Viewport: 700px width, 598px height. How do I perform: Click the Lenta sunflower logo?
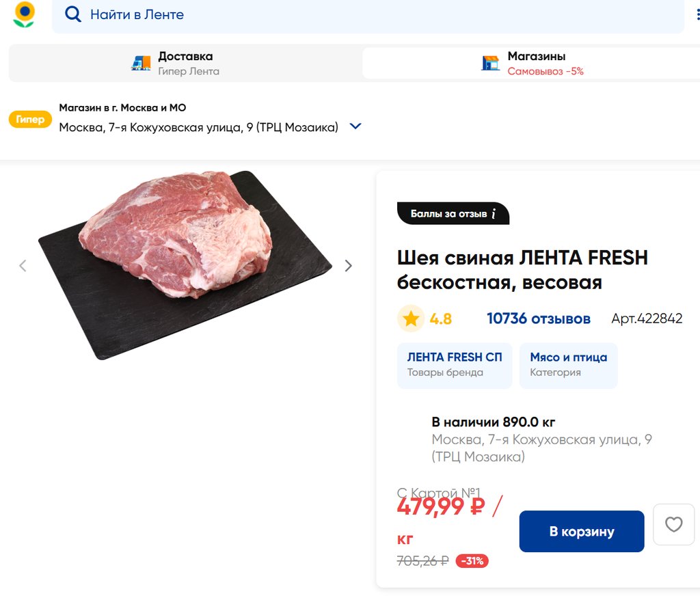pos(24,14)
